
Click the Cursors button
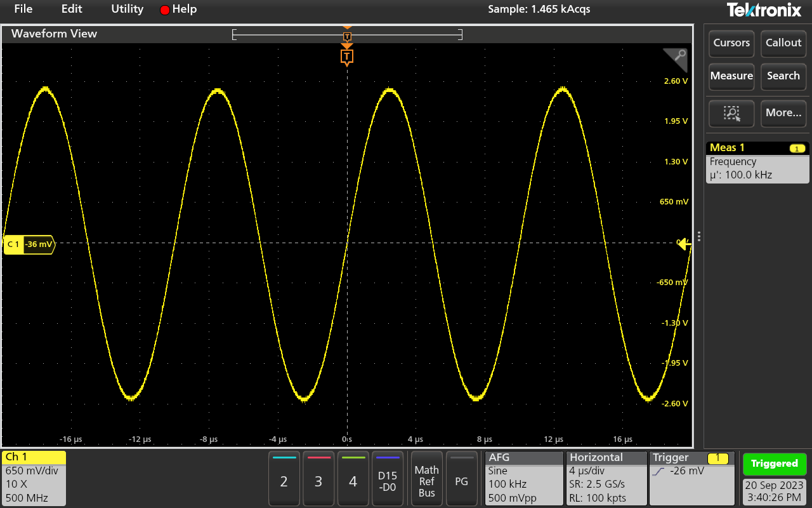(x=731, y=43)
